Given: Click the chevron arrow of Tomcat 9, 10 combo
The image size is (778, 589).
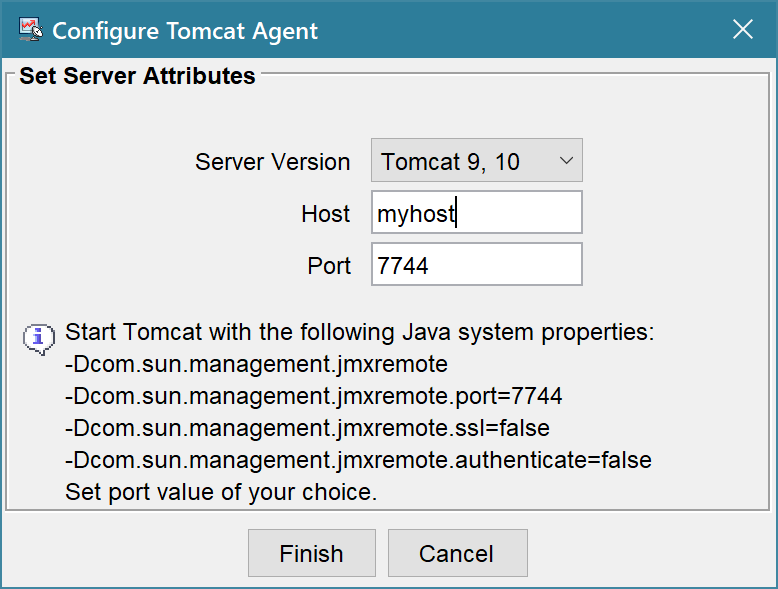Looking at the screenshot, I should [x=566, y=160].
